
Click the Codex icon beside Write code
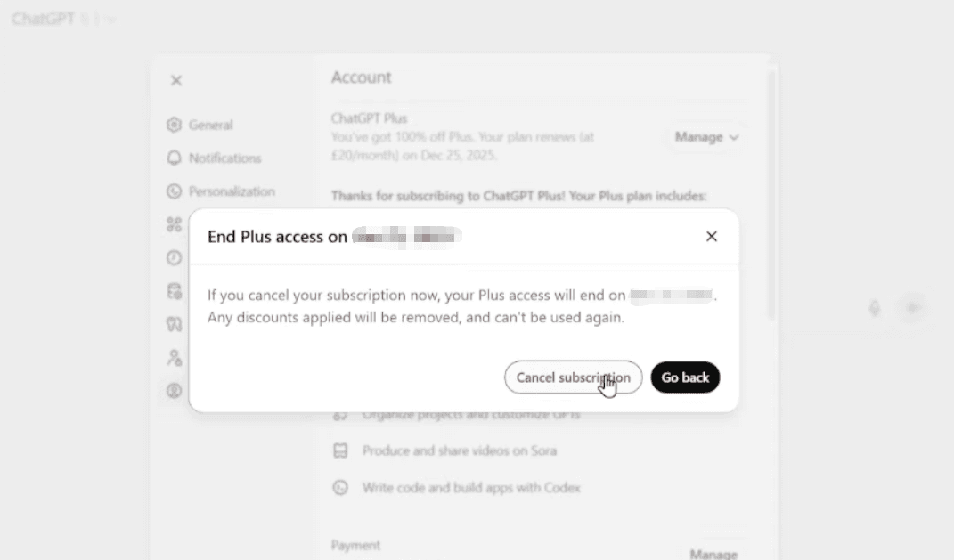[340, 488]
